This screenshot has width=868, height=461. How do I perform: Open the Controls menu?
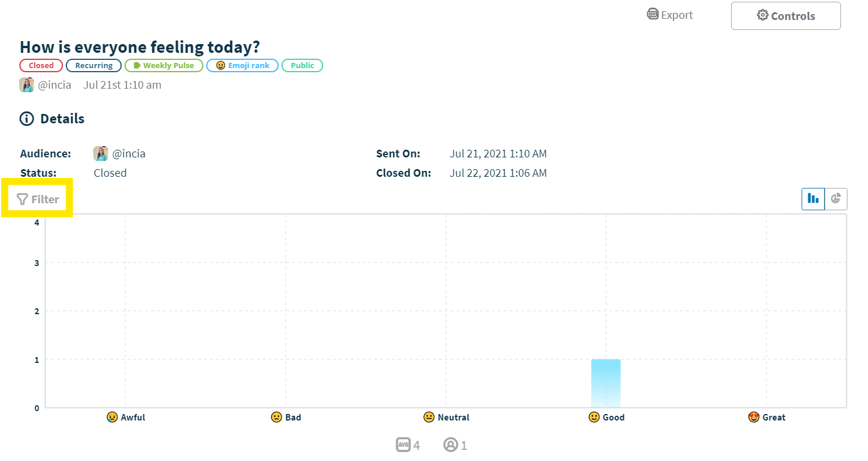tap(786, 16)
